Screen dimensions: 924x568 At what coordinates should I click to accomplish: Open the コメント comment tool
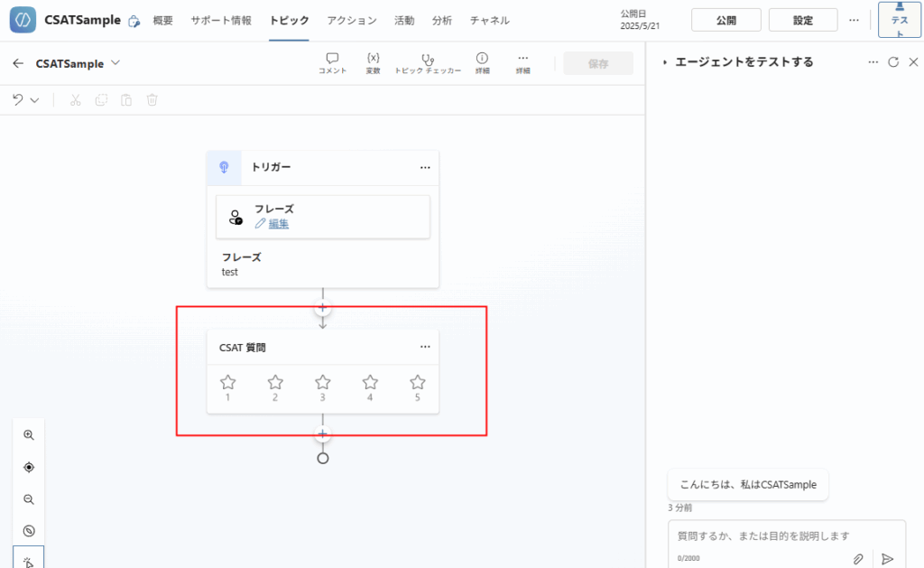[x=332, y=63]
